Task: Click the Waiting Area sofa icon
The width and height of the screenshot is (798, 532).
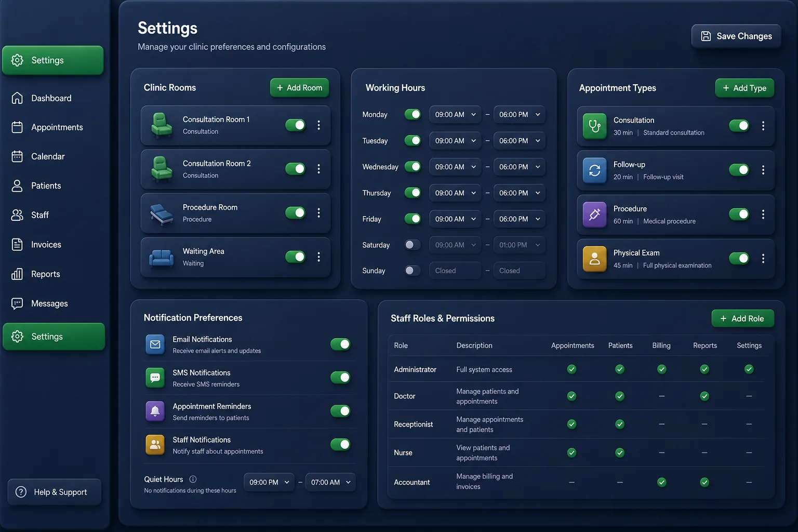Action: tap(162, 258)
